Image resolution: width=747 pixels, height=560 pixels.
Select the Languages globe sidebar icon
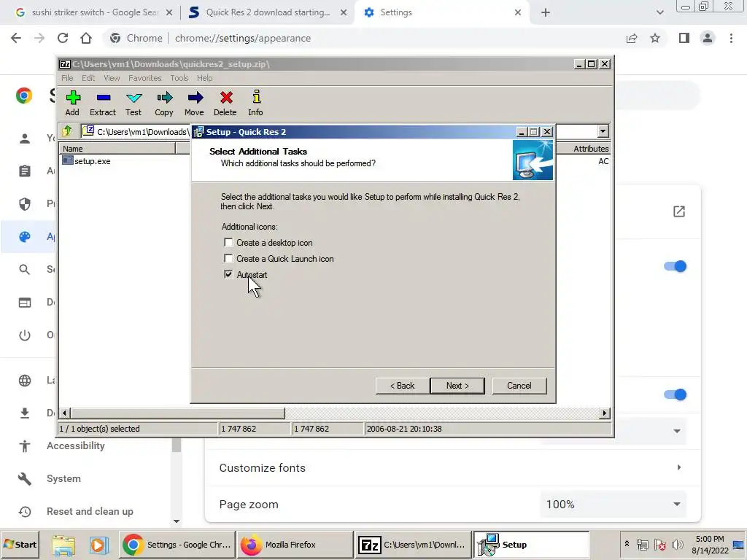click(x=25, y=381)
